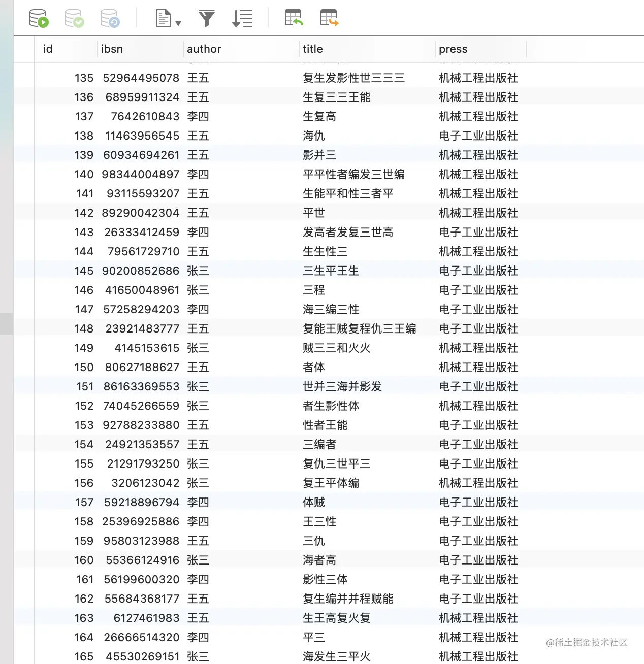
Task: Select title cell 平三
Action: point(314,638)
